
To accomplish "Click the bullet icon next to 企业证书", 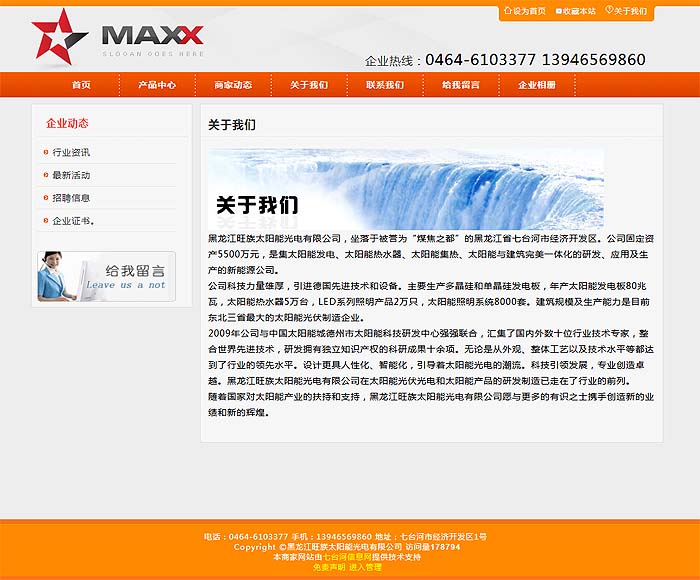I will click(46, 221).
